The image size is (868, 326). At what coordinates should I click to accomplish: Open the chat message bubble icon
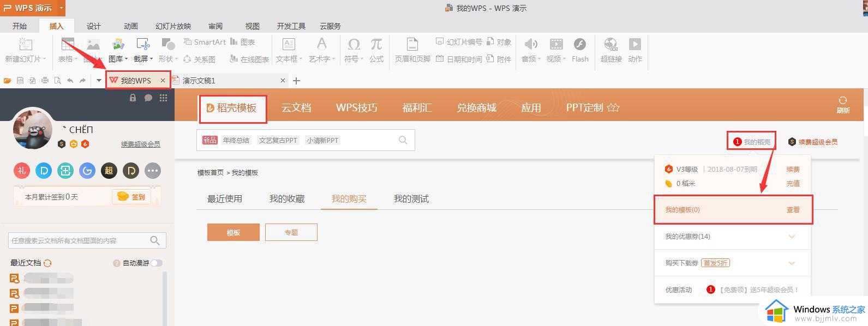point(148,98)
